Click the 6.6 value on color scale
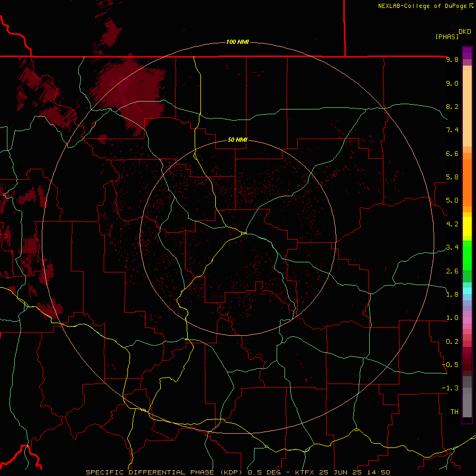 [x=452, y=153]
